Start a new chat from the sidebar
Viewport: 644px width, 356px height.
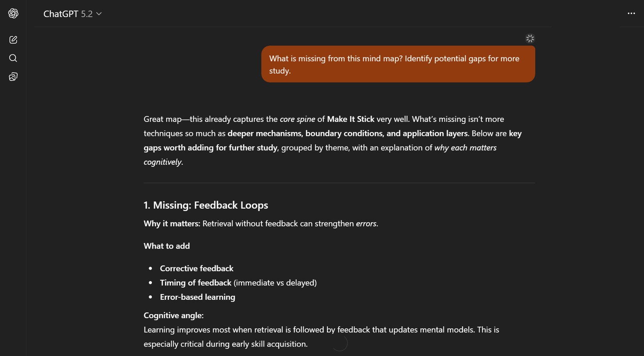(x=13, y=39)
